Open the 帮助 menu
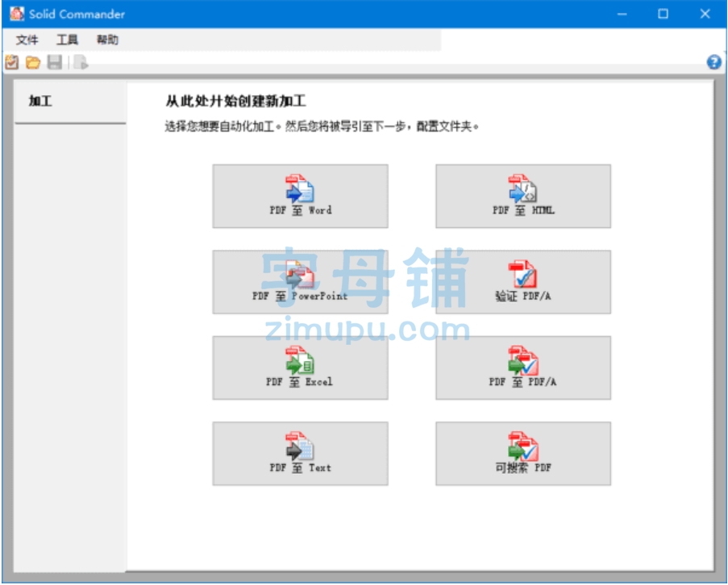 [x=107, y=40]
